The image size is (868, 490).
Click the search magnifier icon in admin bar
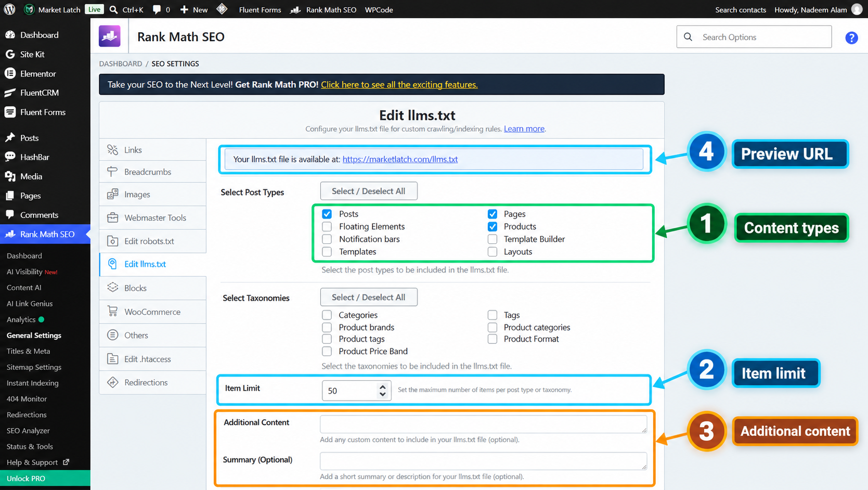tap(113, 9)
